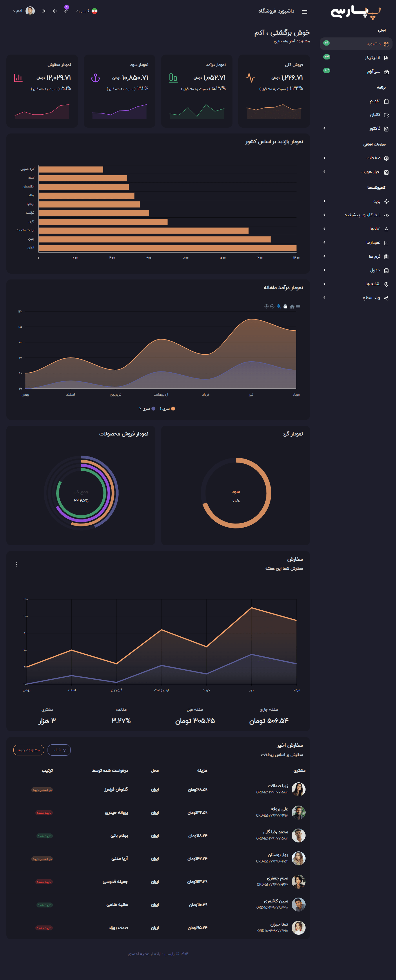Toggle the light/dark theme sun icon
This screenshot has height=980, width=396.
tap(44, 11)
